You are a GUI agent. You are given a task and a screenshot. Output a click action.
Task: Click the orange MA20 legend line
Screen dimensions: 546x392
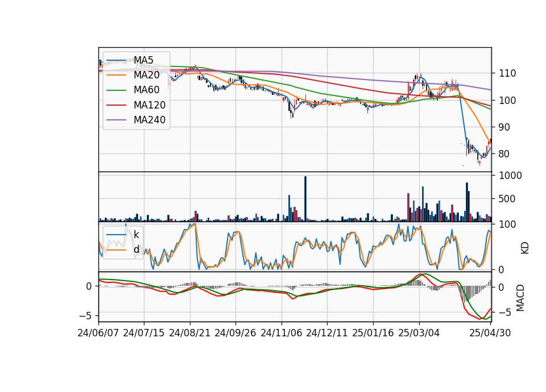pyautogui.click(x=116, y=75)
